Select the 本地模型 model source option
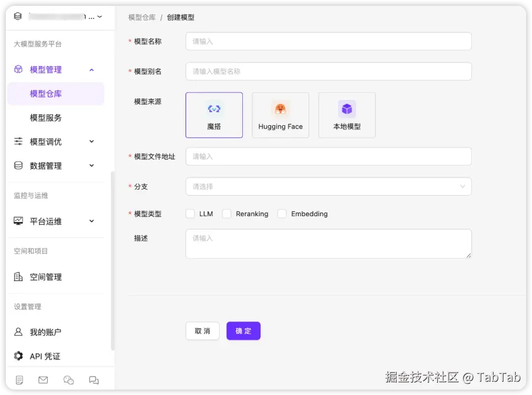 [x=347, y=115]
